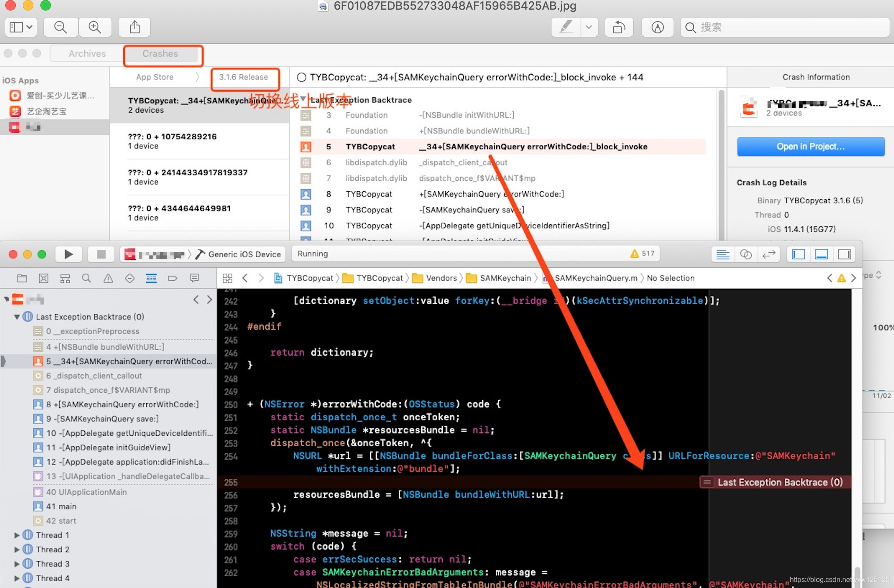This screenshot has height=588, width=894.
Task: Show the standard editor icon
Action: pyautogui.click(x=723, y=254)
